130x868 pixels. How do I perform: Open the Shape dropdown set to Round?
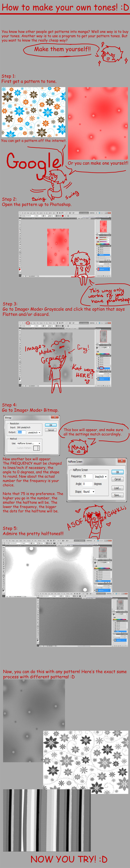tap(89, 492)
